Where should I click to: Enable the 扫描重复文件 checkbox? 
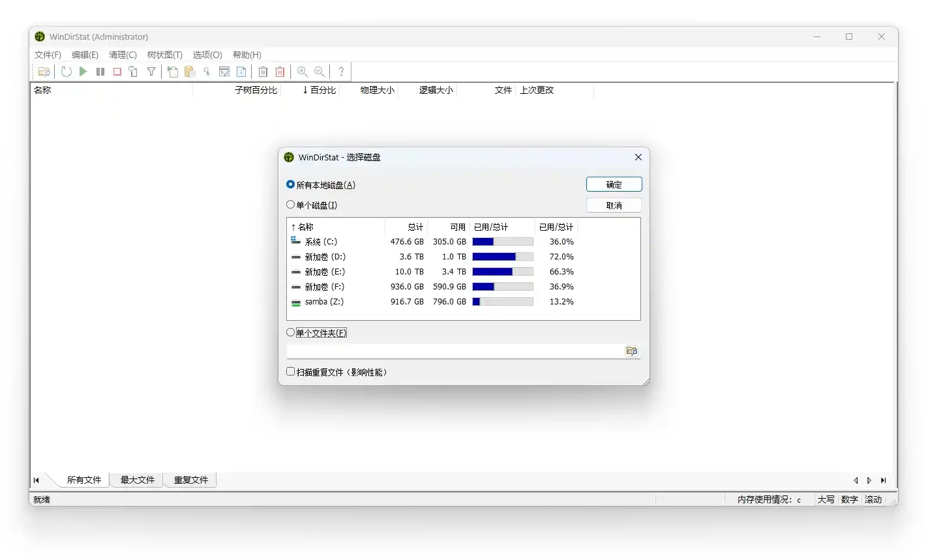coord(291,372)
